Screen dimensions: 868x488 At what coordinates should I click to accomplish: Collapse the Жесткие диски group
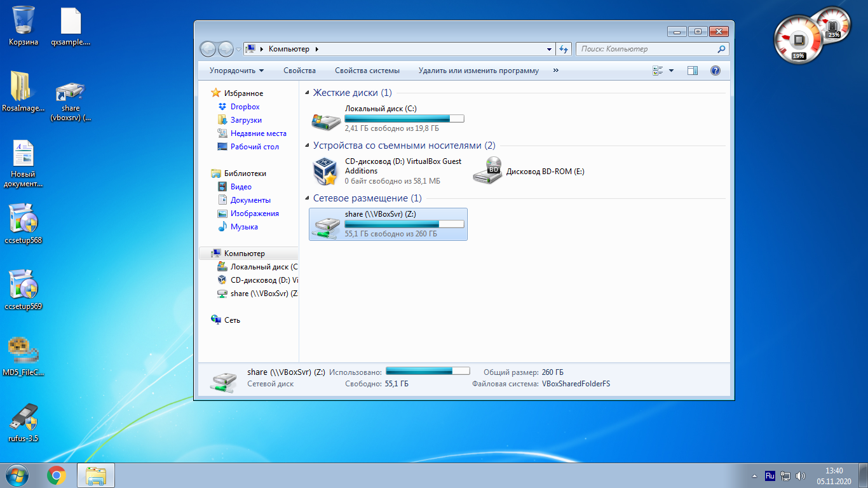coord(308,93)
